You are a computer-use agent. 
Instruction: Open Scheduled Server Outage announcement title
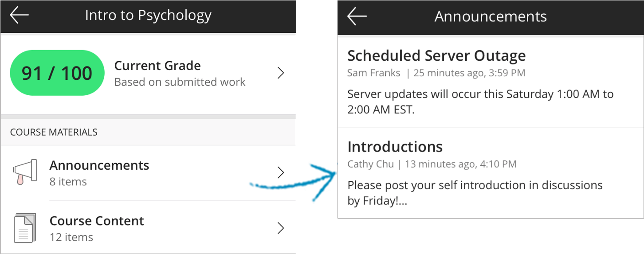(x=436, y=56)
